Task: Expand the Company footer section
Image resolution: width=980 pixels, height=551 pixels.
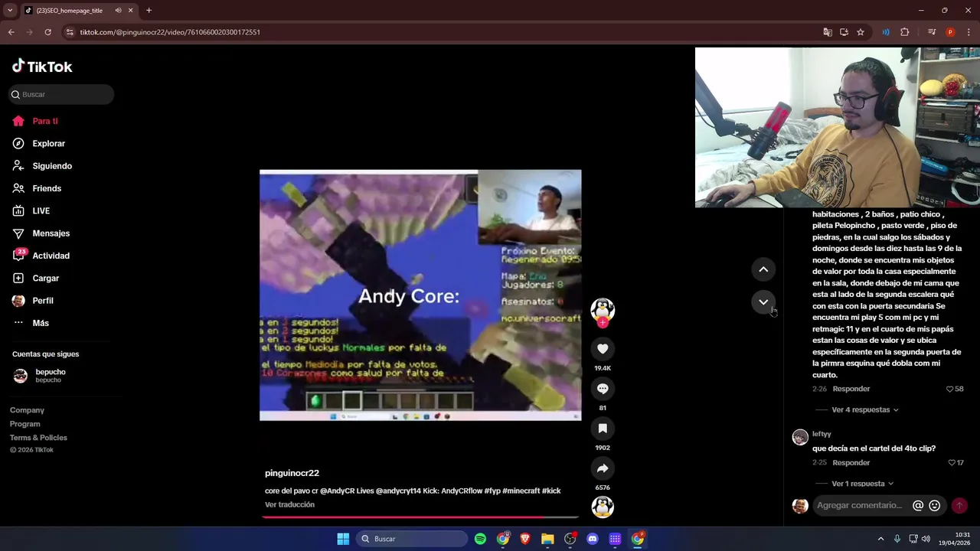Action: coord(27,410)
